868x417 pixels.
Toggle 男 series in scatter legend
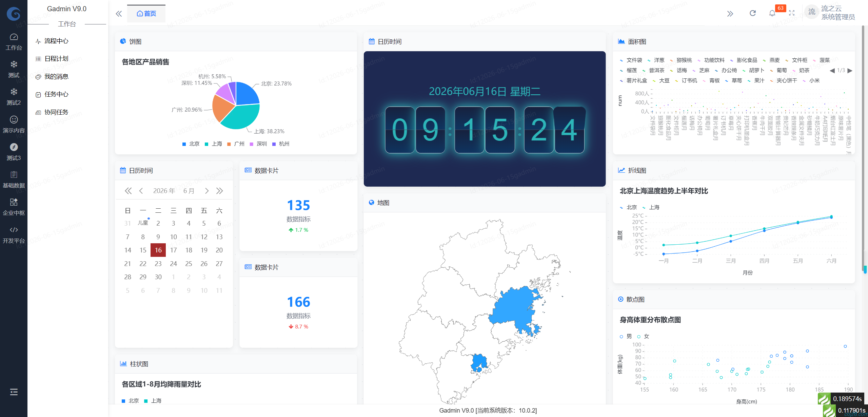pyautogui.click(x=626, y=336)
